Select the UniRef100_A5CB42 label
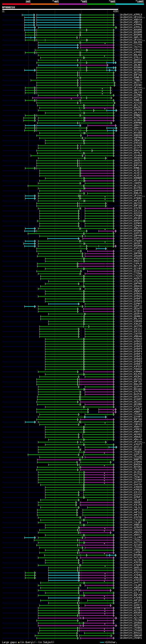 pos(131,376)
